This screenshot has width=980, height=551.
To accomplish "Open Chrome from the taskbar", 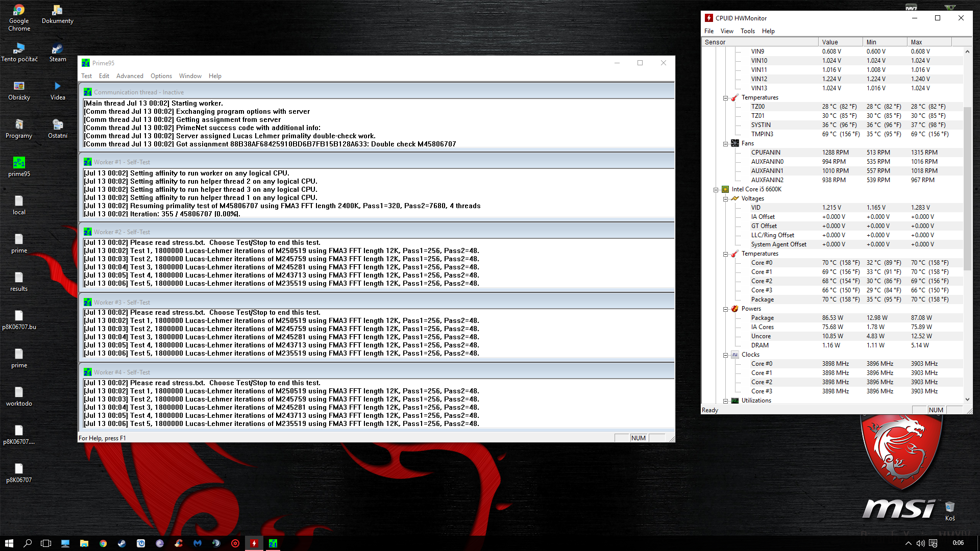I will pyautogui.click(x=103, y=543).
